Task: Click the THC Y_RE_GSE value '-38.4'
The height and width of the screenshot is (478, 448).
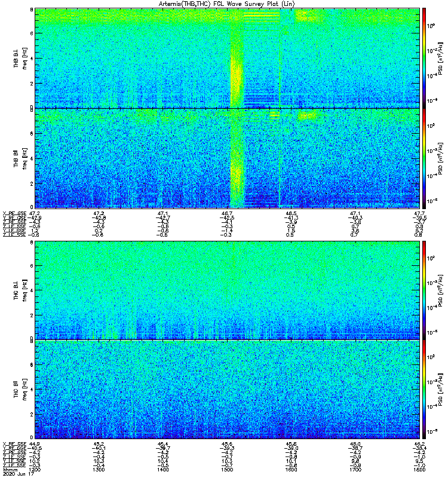Action: [420, 449]
